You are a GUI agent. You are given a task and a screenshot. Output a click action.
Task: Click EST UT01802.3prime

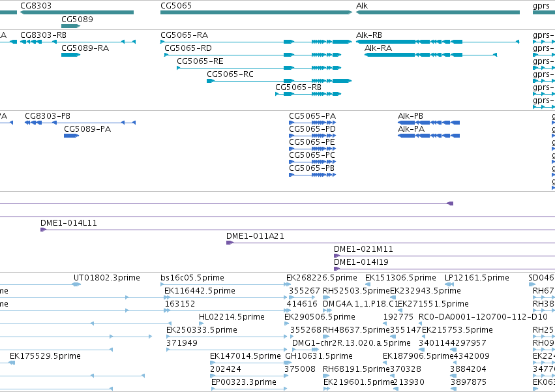(106, 278)
